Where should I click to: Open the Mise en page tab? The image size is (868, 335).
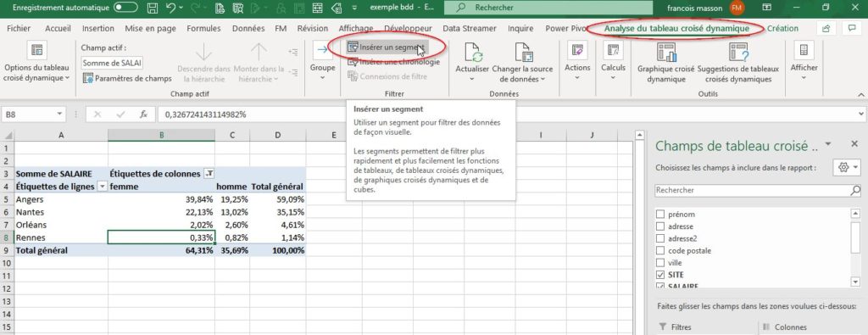point(151,28)
